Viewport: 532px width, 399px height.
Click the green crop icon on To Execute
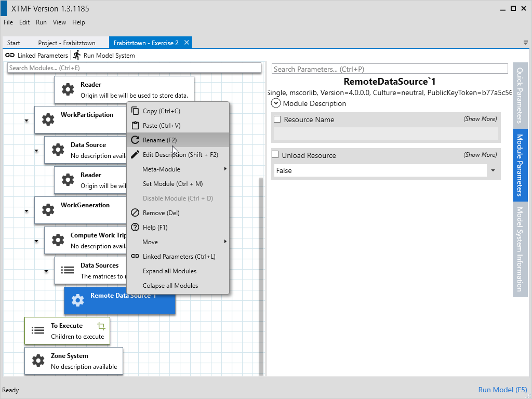[101, 326]
